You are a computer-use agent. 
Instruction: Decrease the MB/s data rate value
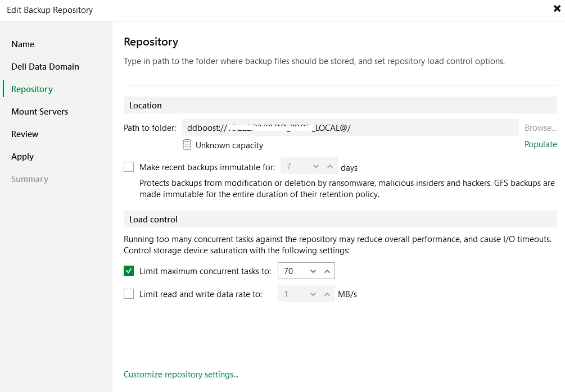[x=314, y=294]
